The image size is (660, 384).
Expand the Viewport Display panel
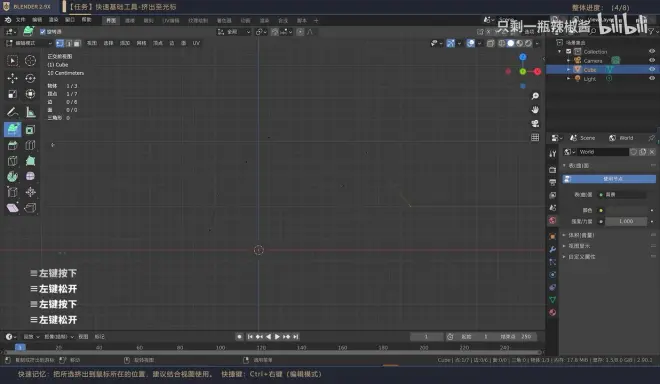pos(564,246)
